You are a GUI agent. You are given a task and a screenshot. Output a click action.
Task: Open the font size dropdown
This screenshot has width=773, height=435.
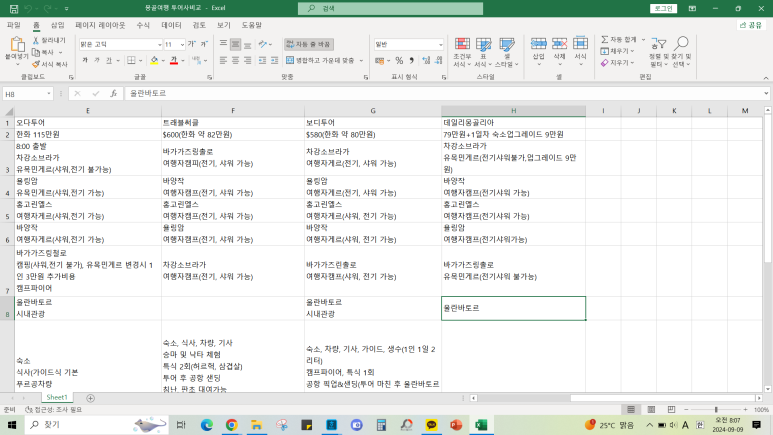click(182, 44)
